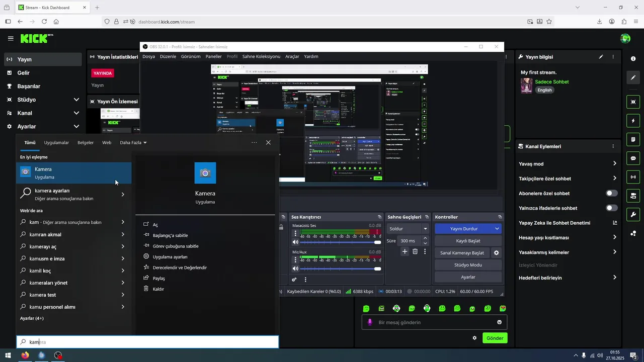Expand the Ayarlar sidebar section
The height and width of the screenshot is (362, 644).
click(76, 127)
